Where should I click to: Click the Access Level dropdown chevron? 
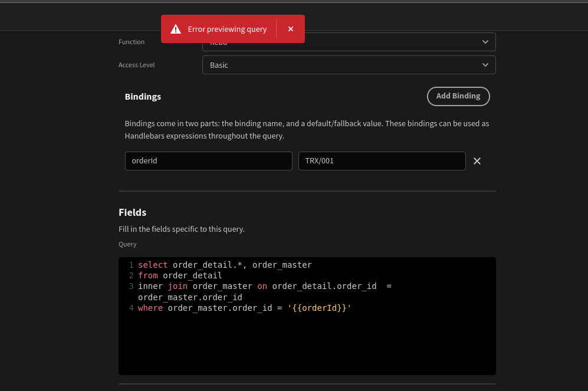tap(485, 65)
